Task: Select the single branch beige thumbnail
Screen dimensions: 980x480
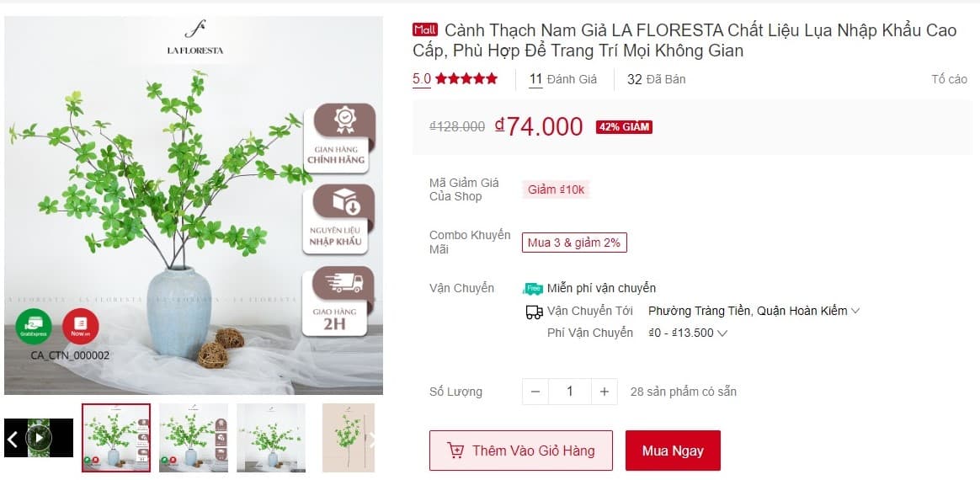Action: click(348, 438)
